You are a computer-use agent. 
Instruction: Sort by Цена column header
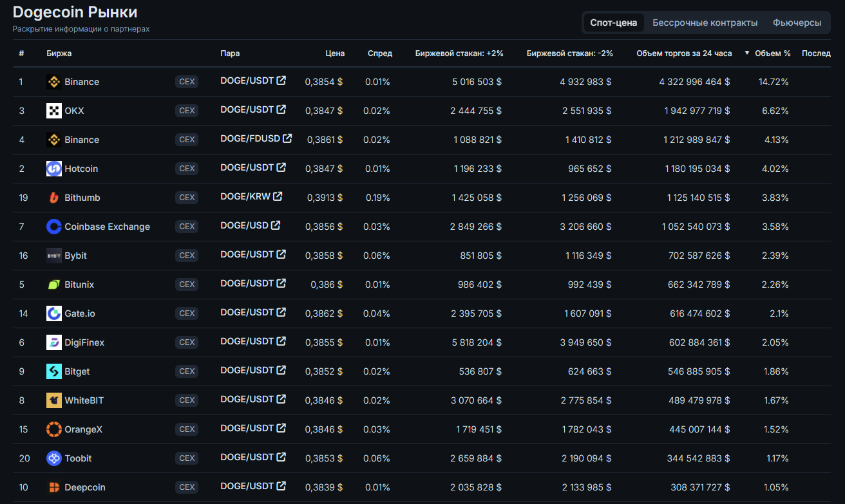pos(335,53)
